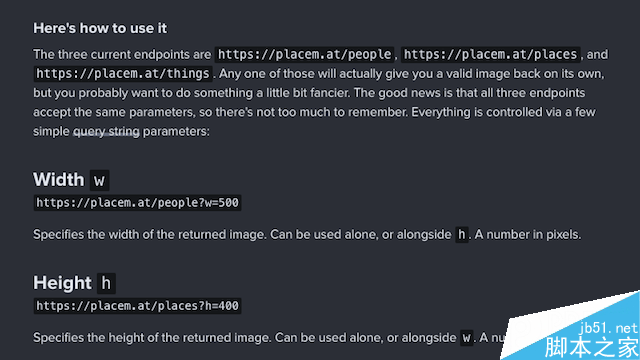The width and height of the screenshot is (640, 360).
Task: Open the underlined query string link
Action: click(x=106, y=131)
